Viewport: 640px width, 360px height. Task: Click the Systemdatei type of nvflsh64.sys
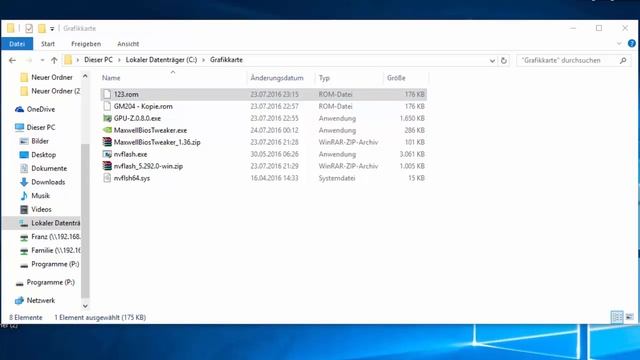pos(337,178)
